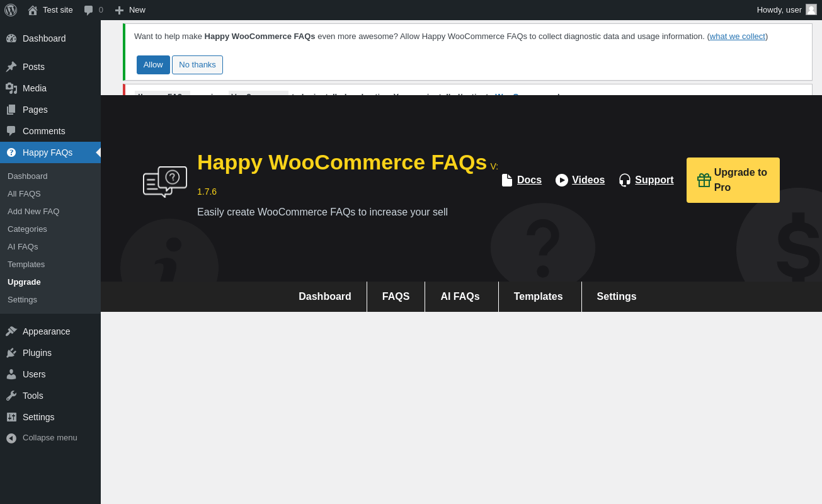Open Media library icon in sidebar
Image resolution: width=822 pixels, height=504 pixels.
pyautogui.click(x=11, y=88)
